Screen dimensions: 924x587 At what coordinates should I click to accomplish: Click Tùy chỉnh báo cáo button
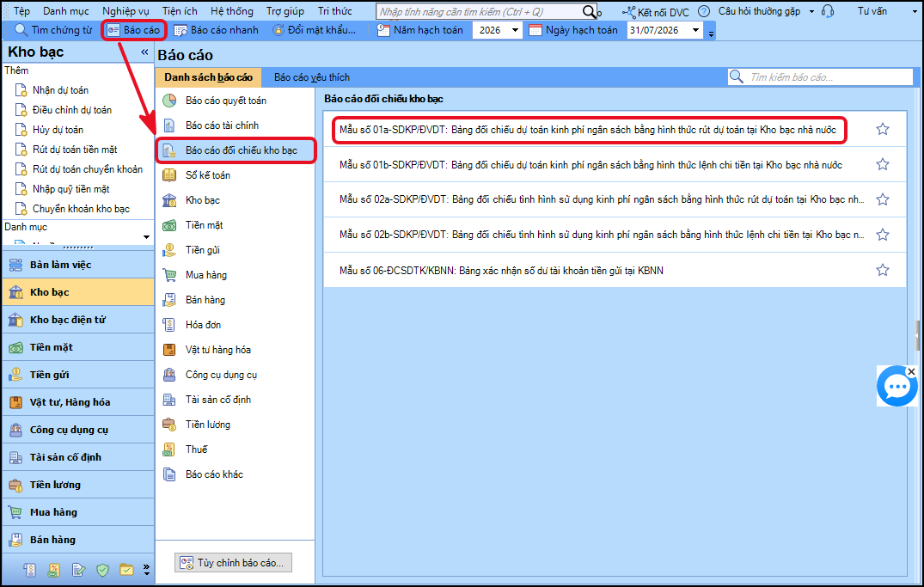(233, 563)
